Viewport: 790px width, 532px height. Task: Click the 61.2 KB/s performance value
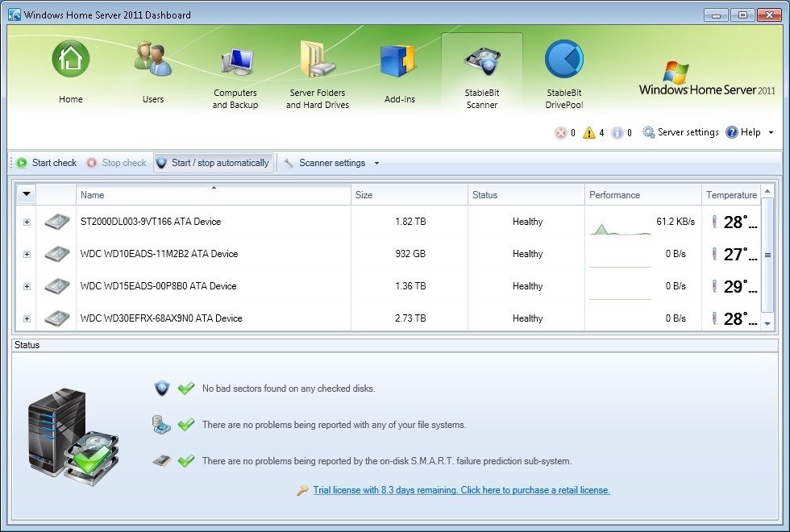676,222
